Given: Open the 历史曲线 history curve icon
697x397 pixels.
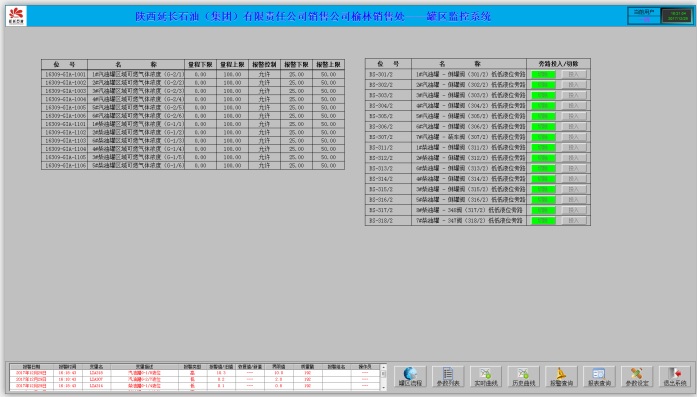Looking at the screenshot, I should pos(523,376).
